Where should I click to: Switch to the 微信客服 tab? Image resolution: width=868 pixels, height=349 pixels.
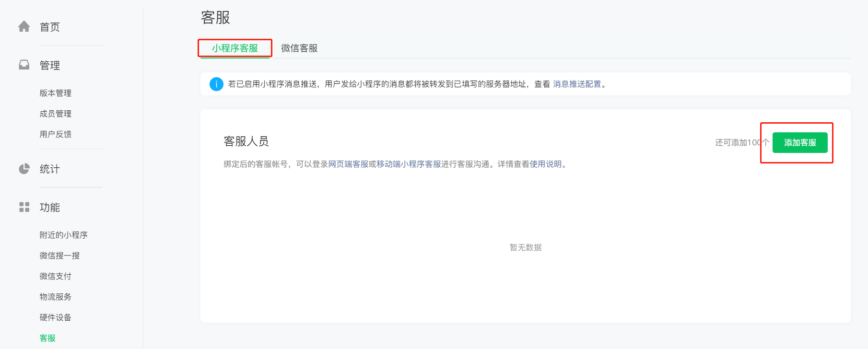299,48
